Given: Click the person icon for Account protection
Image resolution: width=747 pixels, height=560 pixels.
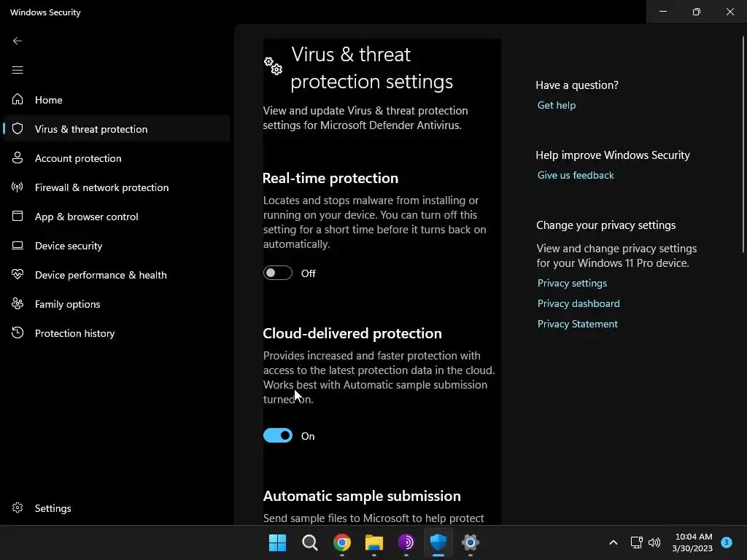Looking at the screenshot, I should pos(18,157).
